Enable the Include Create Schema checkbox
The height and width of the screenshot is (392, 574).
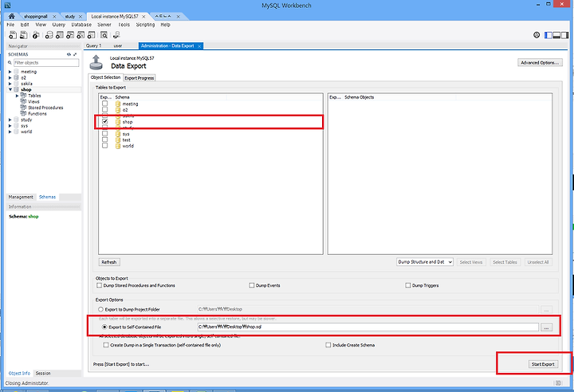tap(328, 345)
